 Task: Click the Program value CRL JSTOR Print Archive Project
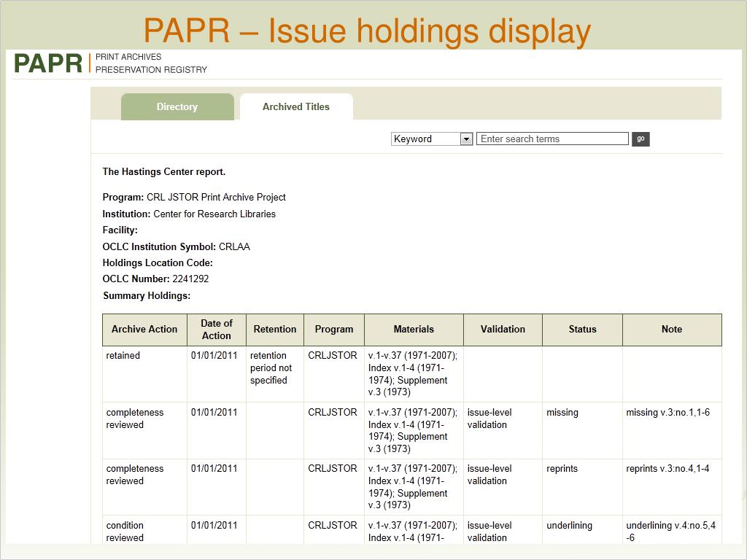pos(216,197)
